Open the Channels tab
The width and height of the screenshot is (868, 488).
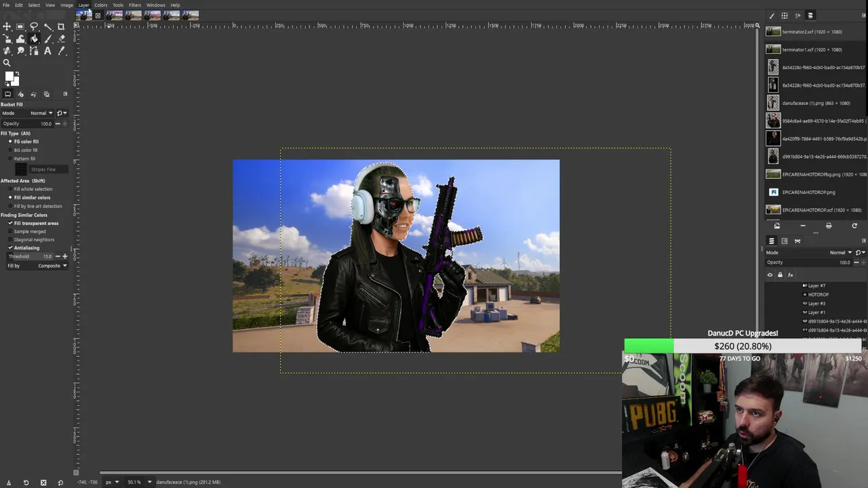click(785, 241)
